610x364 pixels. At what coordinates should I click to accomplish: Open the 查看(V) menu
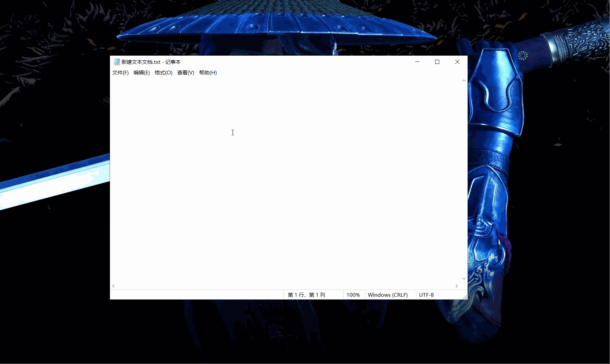coord(185,72)
